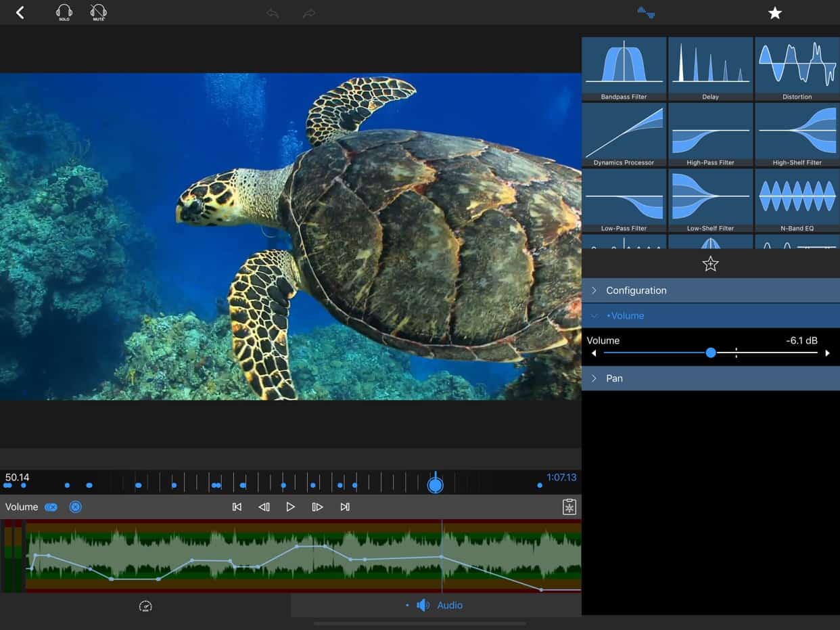The height and width of the screenshot is (630, 840).
Task: Remove keyframe with circled X icon
Action: tap(76, 507)
